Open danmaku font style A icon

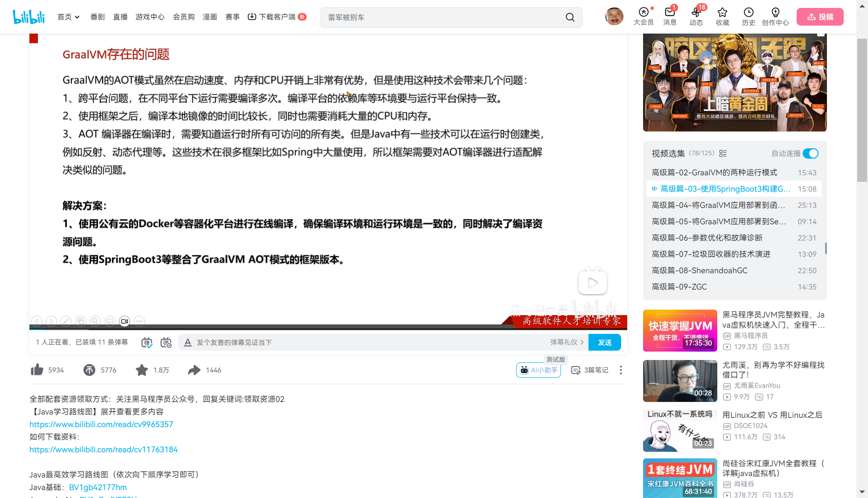(x=188, y=342)
